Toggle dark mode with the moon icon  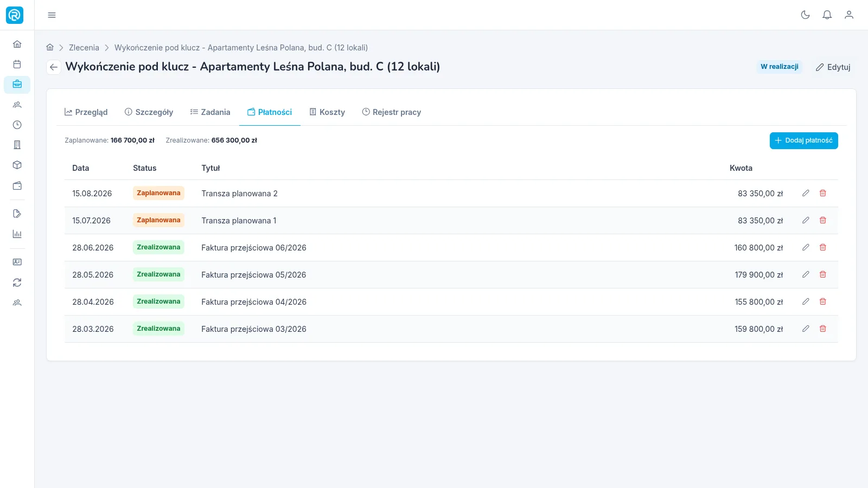805,15
